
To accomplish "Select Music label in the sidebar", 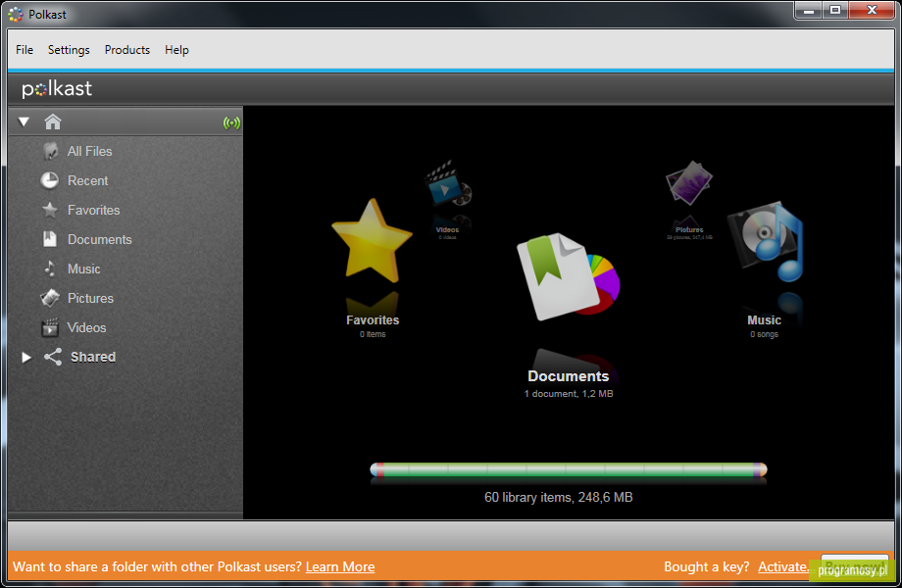I will (84, 269).
